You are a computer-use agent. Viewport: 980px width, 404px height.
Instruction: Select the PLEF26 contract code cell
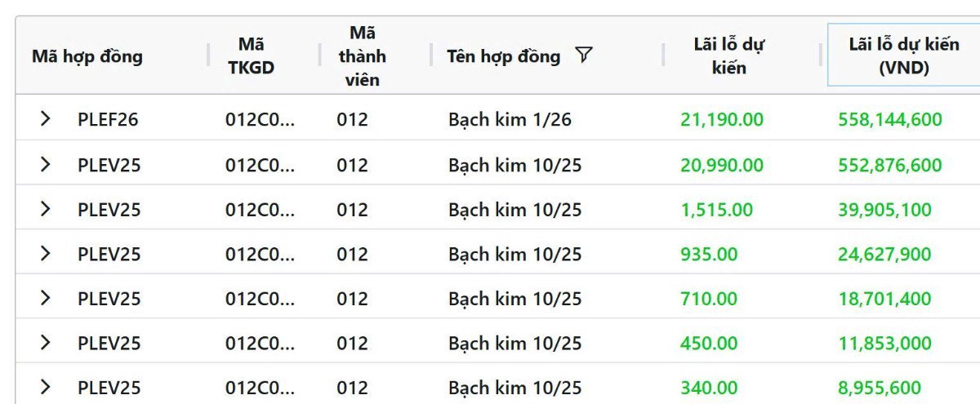(108, 120)
